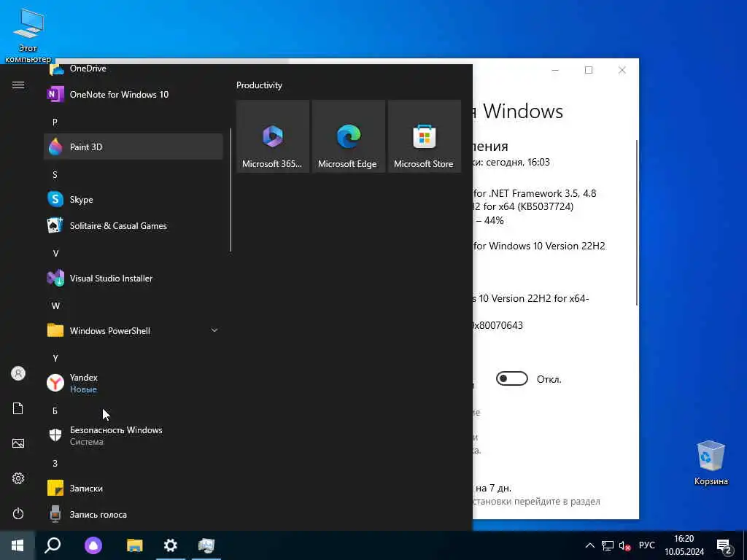Click the Power button in Start
This screenshot has height=560, width=747.
tap(18, 513)
